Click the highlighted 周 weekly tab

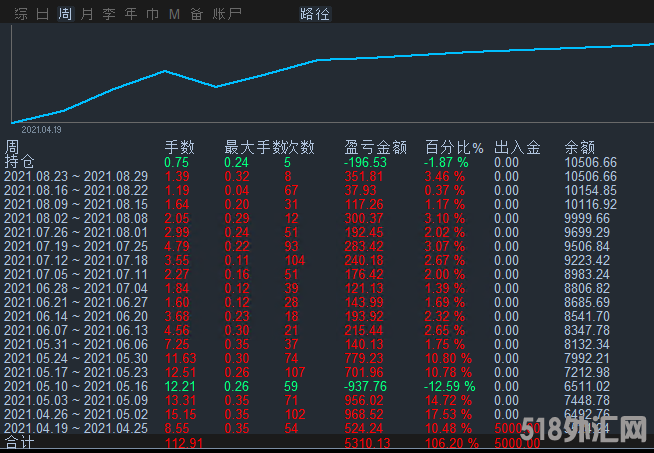[x=65, y=14]
